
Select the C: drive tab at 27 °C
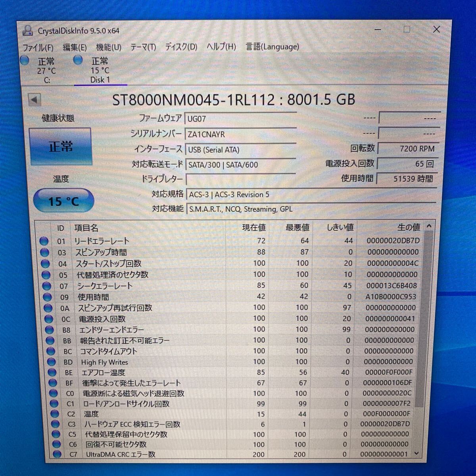(46, 70)
